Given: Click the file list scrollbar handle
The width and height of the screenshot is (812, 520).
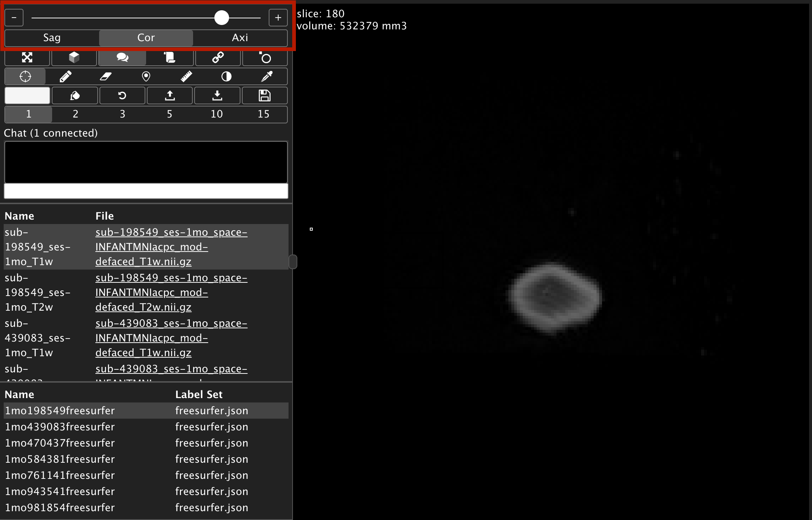Looking at the screenshot, I should [x=293, y=262].
